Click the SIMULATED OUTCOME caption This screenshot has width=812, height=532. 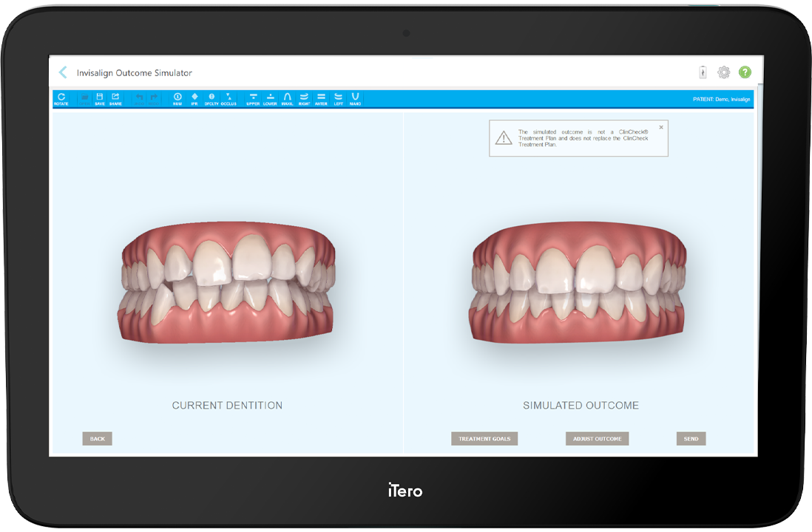[x=581, y=406]
